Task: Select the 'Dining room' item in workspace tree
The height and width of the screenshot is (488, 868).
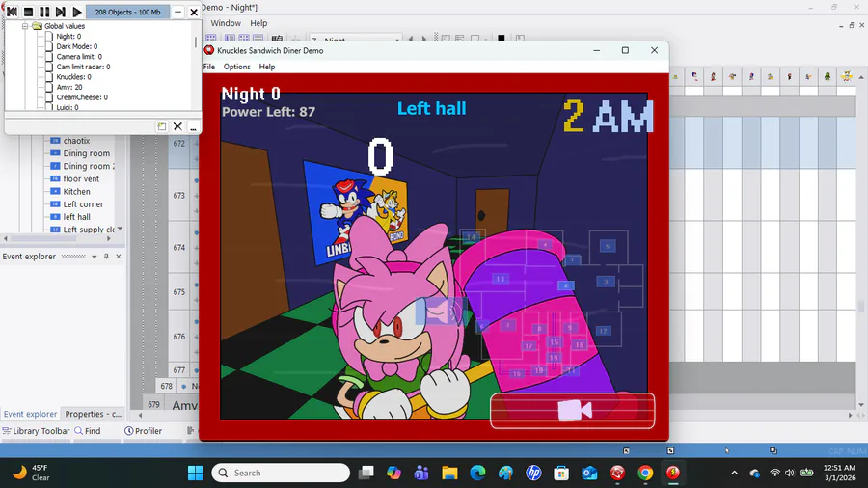Action: [87, 153]
